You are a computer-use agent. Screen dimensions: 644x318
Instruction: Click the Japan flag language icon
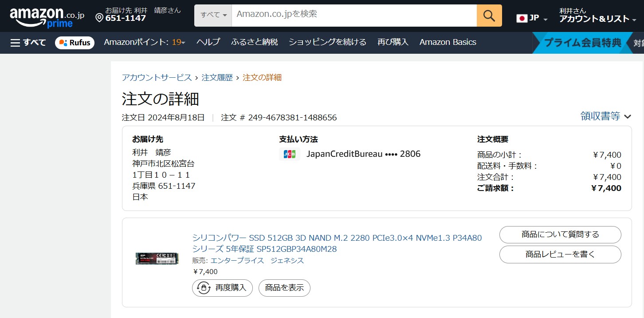coord(522,18)
